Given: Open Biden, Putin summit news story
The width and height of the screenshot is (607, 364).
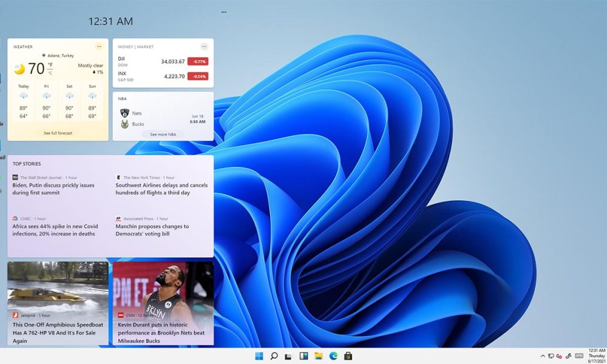Looking at the screenshot, I should pyautogui.click(x=53, y=189).
